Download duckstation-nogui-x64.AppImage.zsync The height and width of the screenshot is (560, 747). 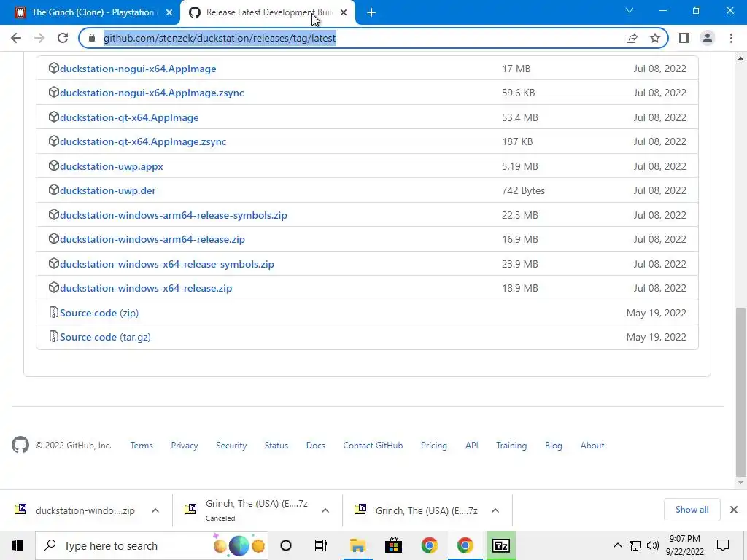[x=152, y=93]
